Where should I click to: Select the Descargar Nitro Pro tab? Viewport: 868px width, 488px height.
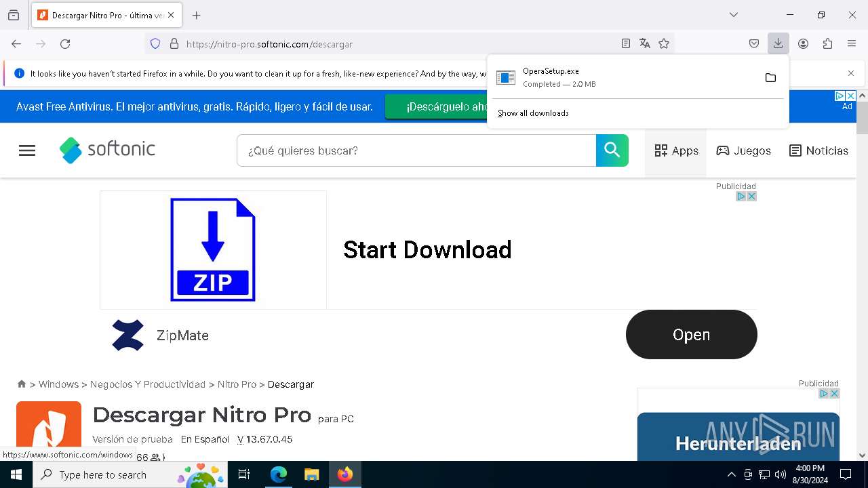tap(106, 15)
